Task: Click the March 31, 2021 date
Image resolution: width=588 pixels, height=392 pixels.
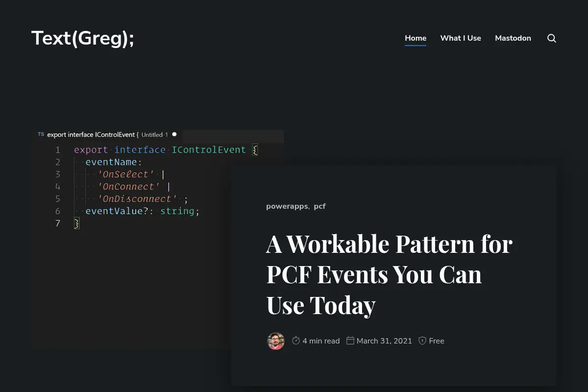Action: [x=384, y=341]
